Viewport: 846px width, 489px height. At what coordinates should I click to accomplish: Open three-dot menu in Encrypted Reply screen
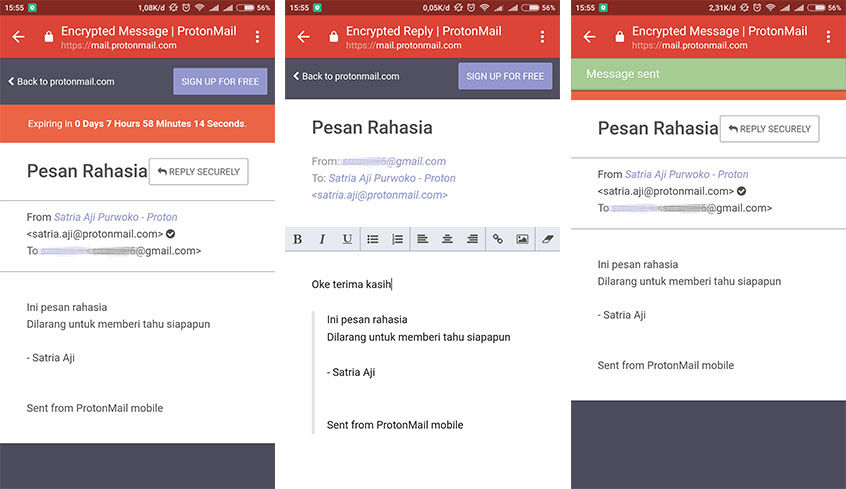(542, 37)
